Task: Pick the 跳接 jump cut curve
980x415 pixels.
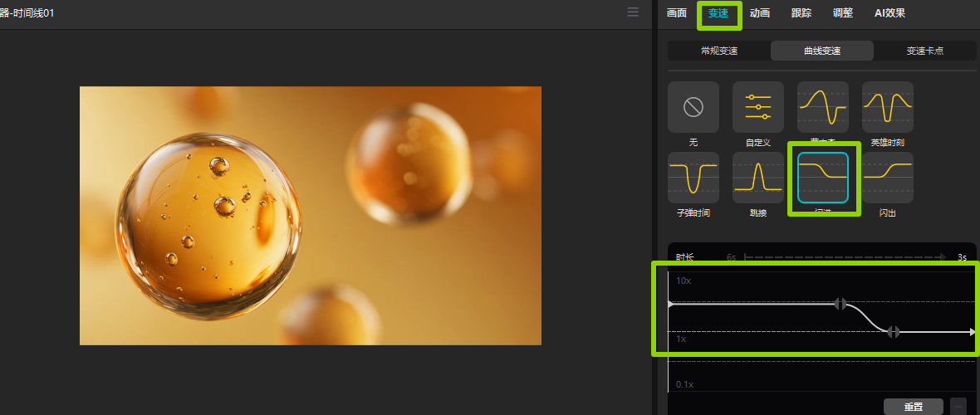Action: click(757, 178)
